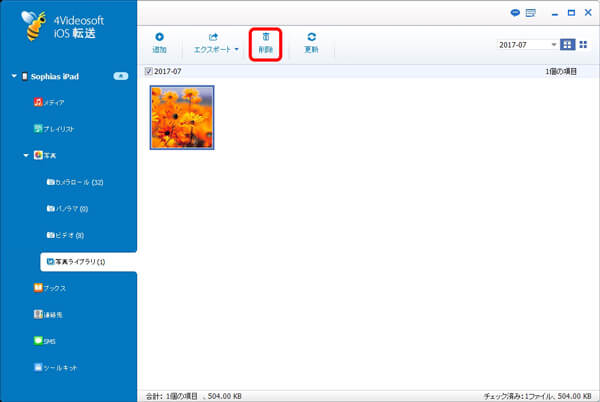Open the ブックス (Books) section

point(52,288)
